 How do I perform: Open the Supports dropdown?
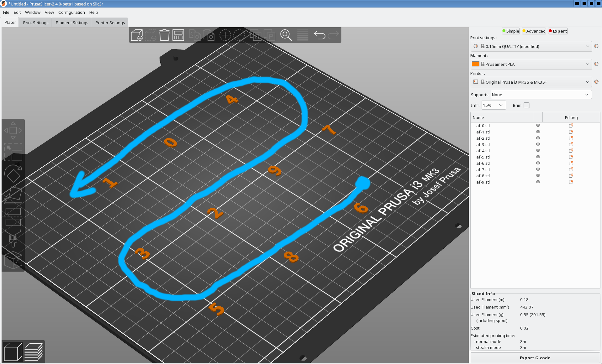coord(541,95)
